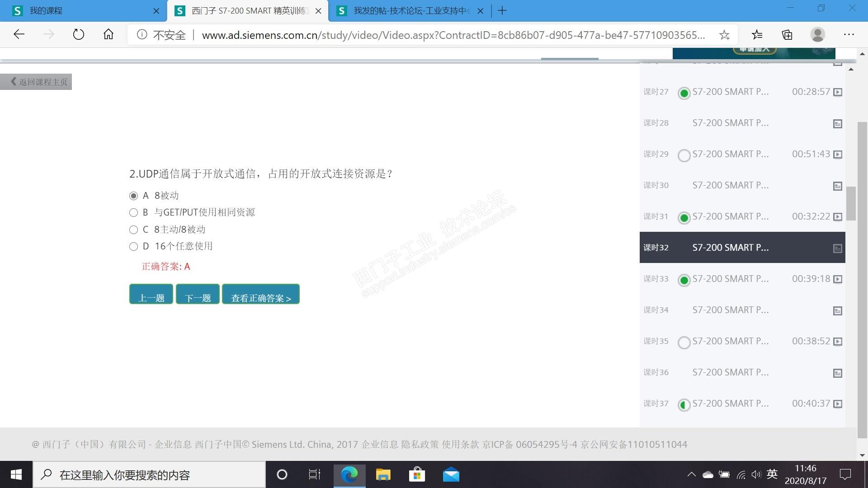868x488 pixels.
Task: Show hidden system tray icons
Action: (691, 474)
